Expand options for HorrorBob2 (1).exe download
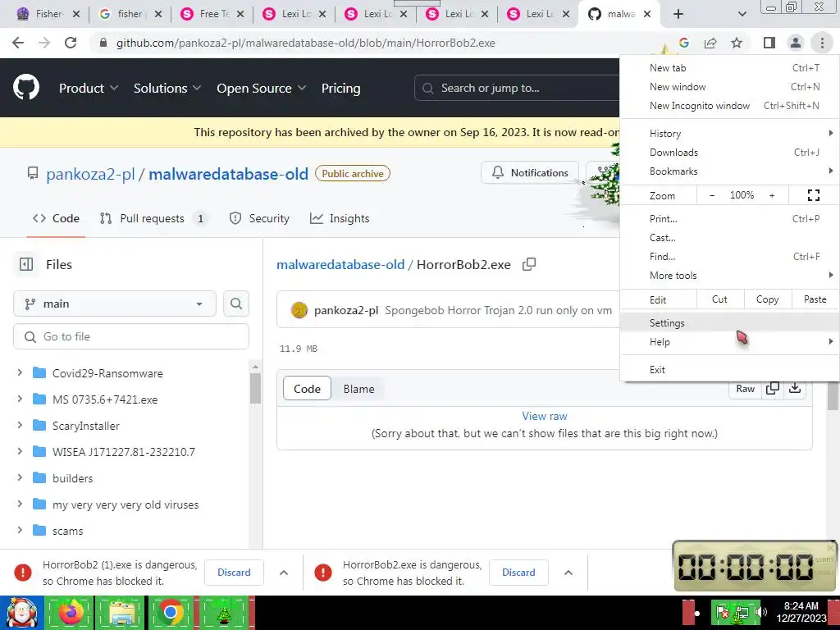 point(284,572)
